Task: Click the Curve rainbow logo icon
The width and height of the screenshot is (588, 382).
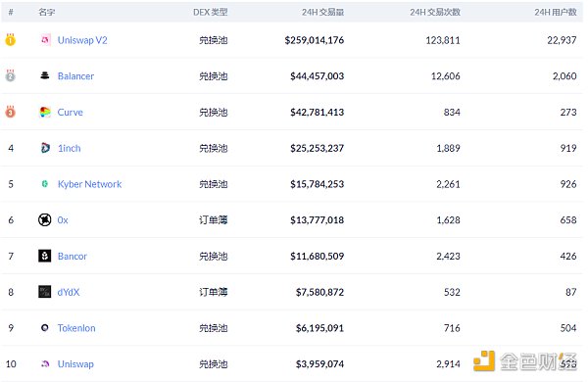Action: [45, 112]
